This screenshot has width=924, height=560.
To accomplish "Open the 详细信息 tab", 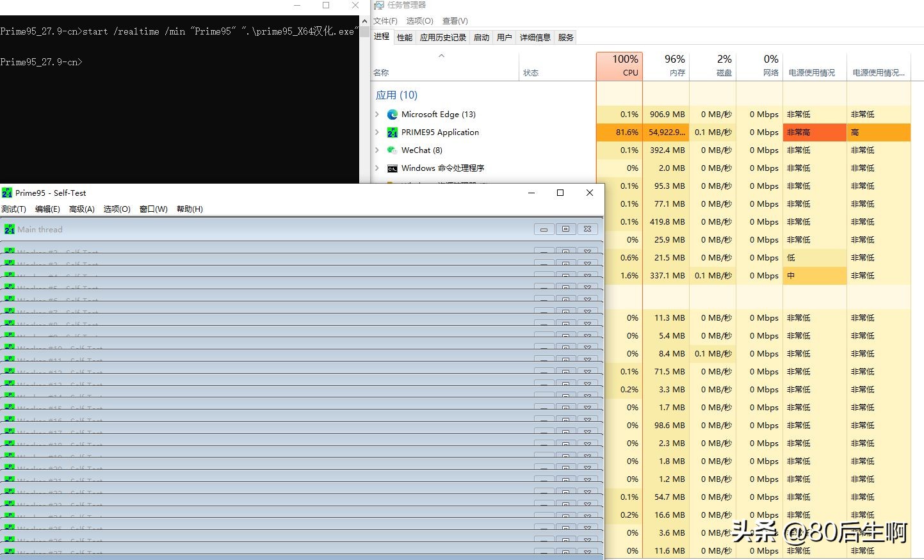I will click(x=535, y=38).
